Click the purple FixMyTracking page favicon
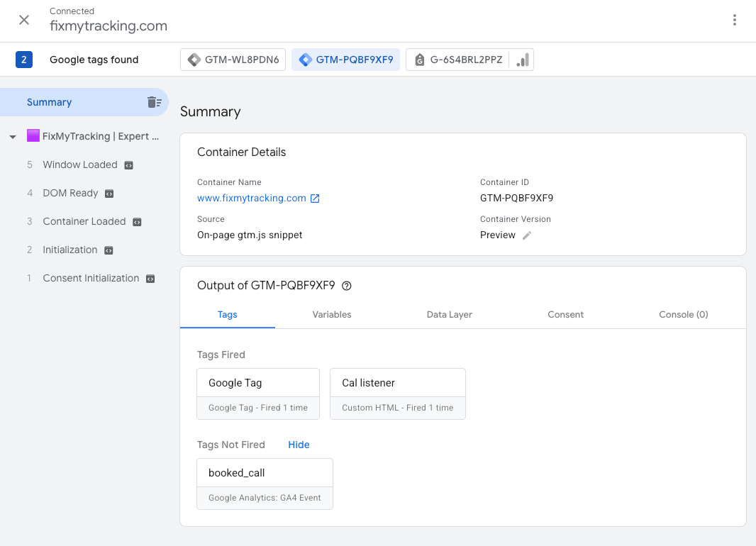The height and width of the screenshot is (546, 756). (x=33, y=136)
